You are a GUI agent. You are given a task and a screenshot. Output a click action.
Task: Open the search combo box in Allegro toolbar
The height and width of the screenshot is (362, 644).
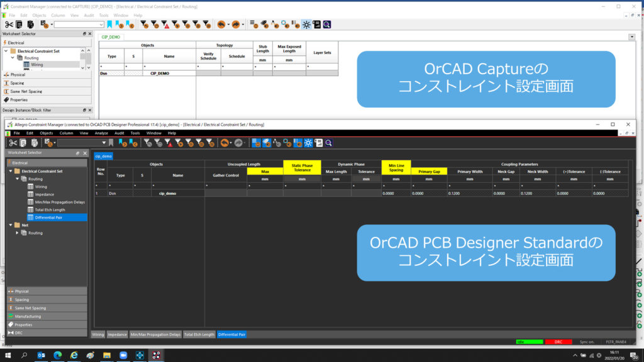(82, 143)
